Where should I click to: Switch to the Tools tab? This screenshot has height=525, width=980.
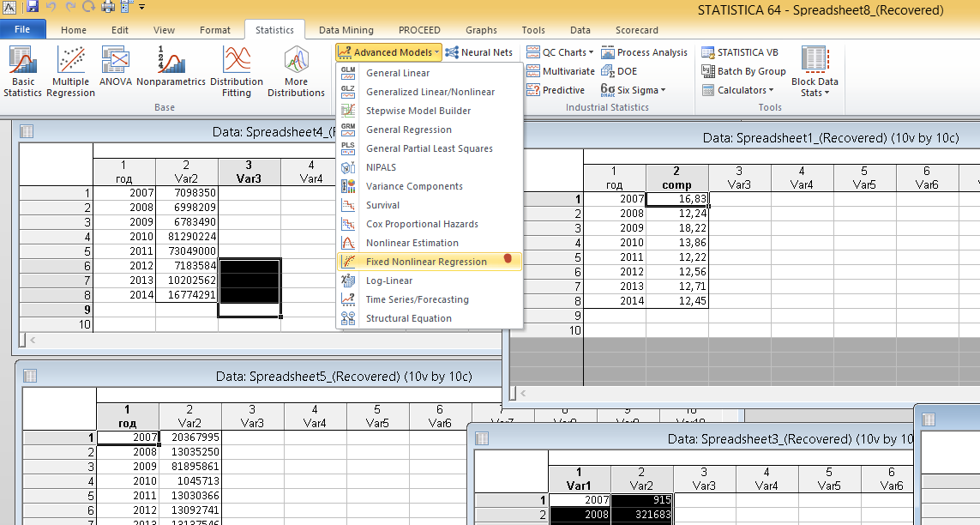pyautogui.click(x=533, y=30)
